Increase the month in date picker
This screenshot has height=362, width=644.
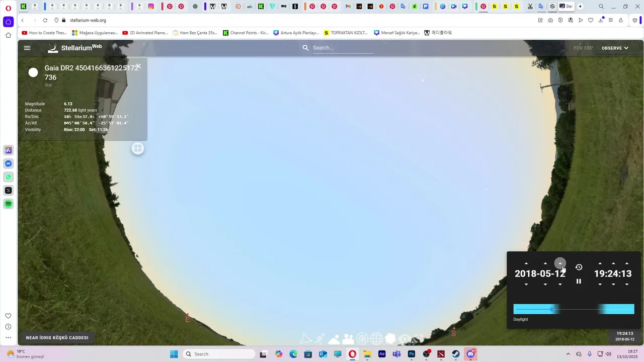pyautogui.click(x=545, y=263)
